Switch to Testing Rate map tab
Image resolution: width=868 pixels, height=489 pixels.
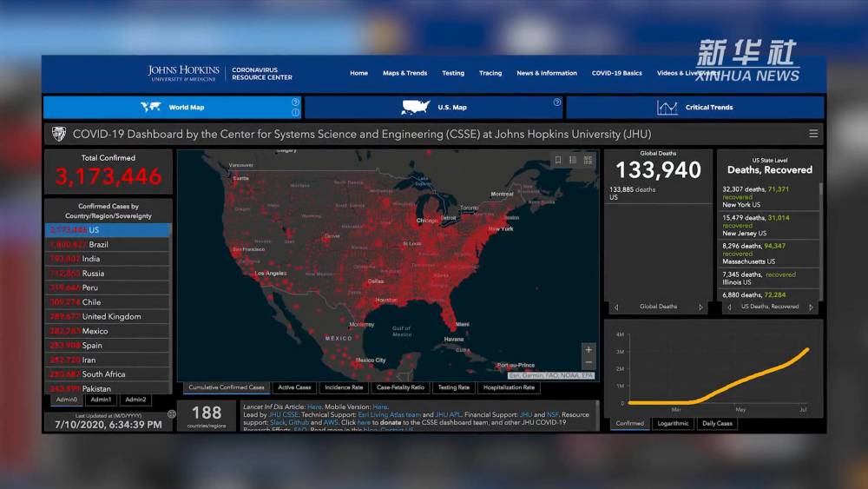[x=453, y=387]
